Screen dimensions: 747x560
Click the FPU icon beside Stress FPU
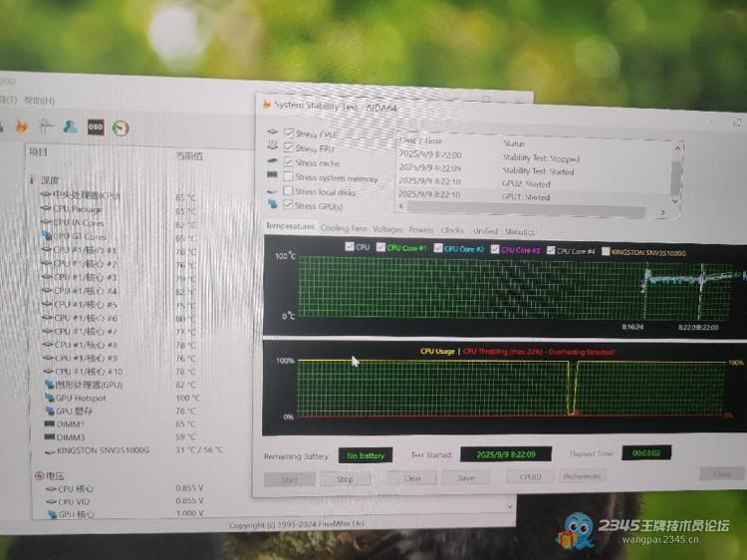tap(273, 144)
